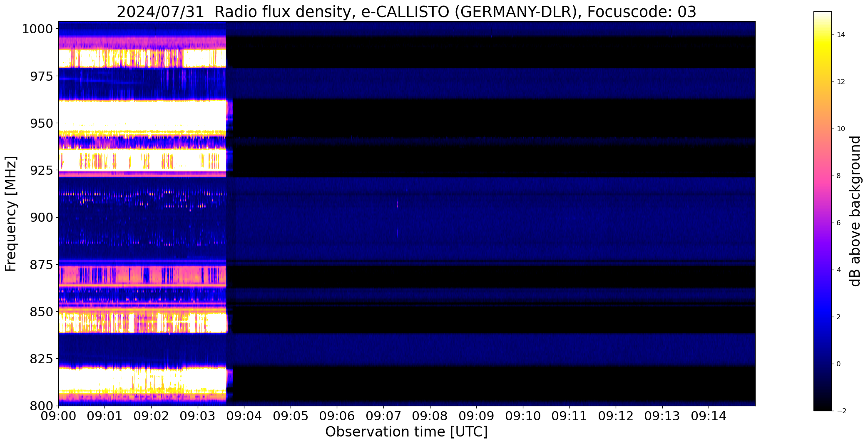Click the 09:09 time tick label

[x=476, y=416]
